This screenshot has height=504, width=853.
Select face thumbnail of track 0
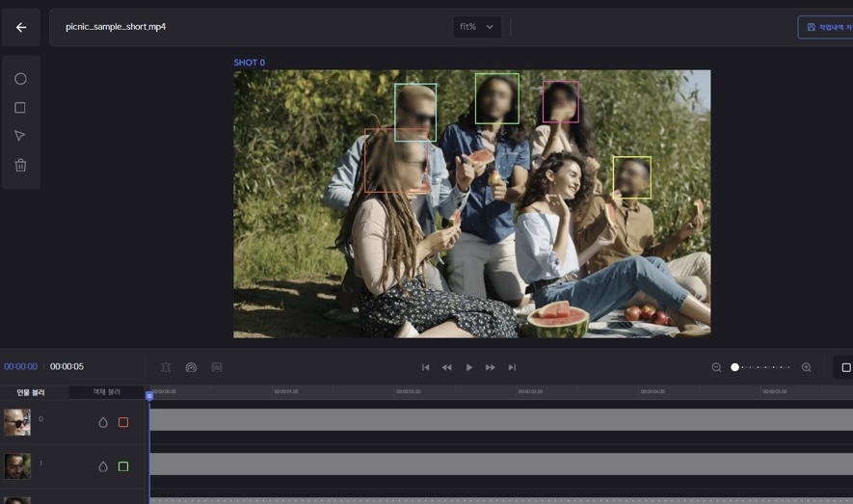(17, 422)
